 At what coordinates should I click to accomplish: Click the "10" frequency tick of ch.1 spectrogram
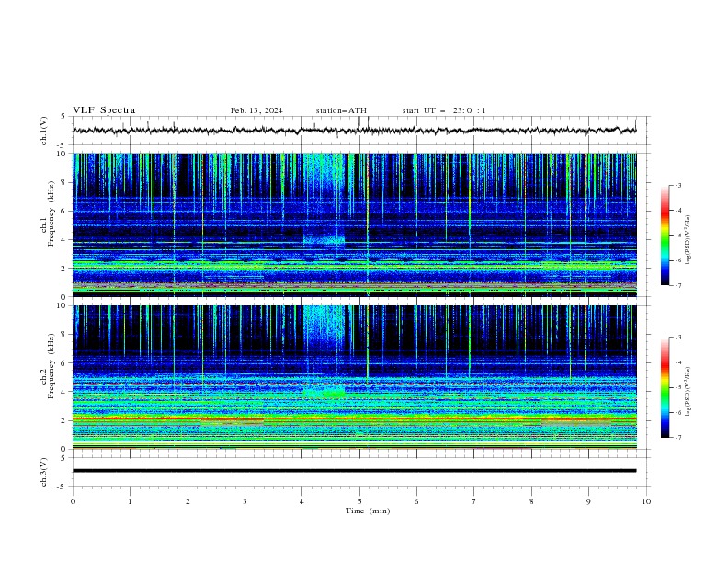(63, 154)
